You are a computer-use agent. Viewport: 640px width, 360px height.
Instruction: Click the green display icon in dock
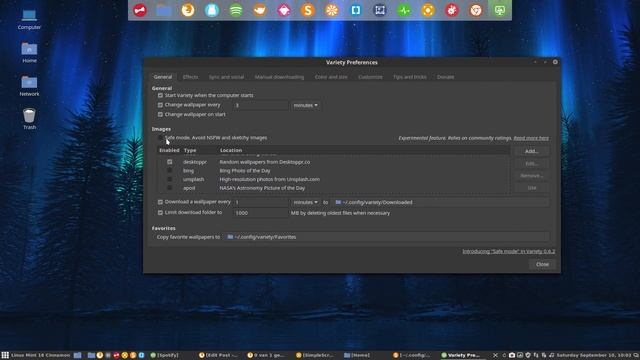(x=500, y=10)
